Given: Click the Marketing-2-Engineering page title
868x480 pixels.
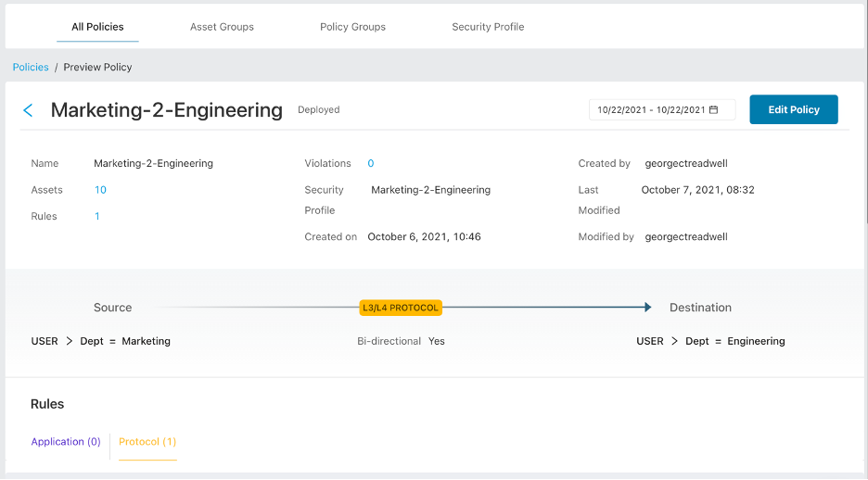Looking at the screenshot, I should click(167, 110).
